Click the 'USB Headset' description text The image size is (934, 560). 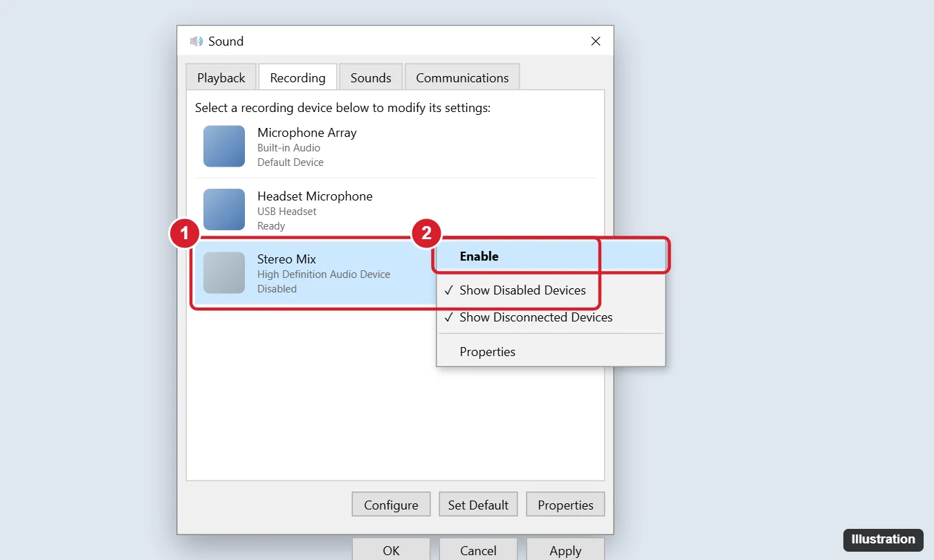click(x=287, y=212)
